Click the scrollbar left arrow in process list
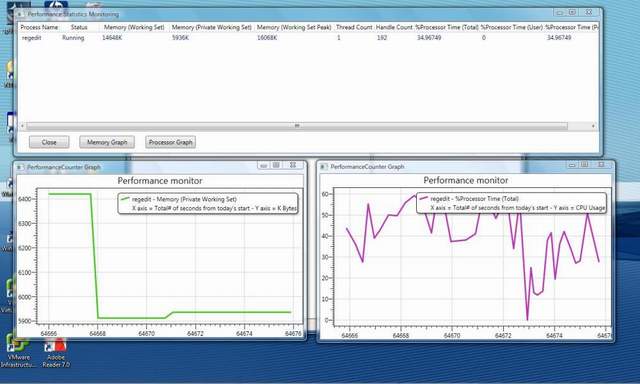 (x=22, y=126)
